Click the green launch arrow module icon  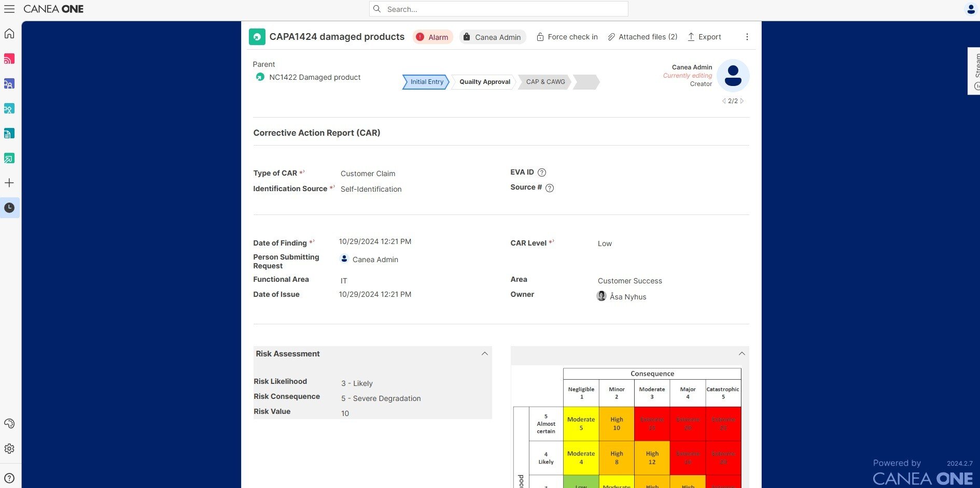click(x=9, y=158)
